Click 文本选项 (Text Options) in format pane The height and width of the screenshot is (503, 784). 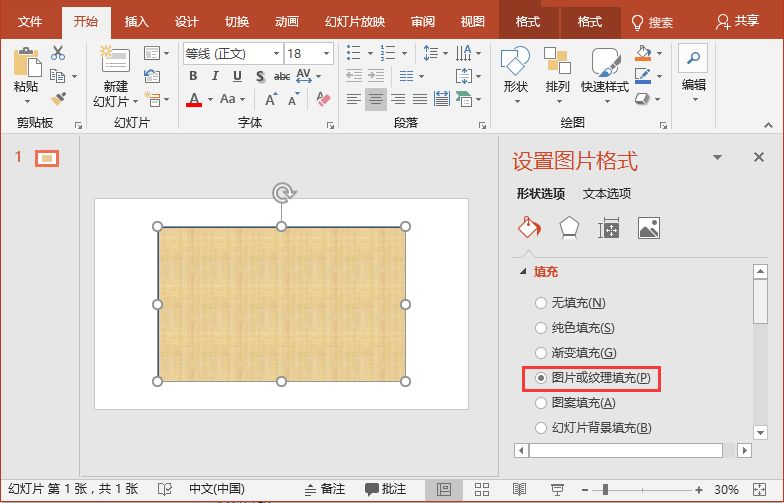point(607,194)
